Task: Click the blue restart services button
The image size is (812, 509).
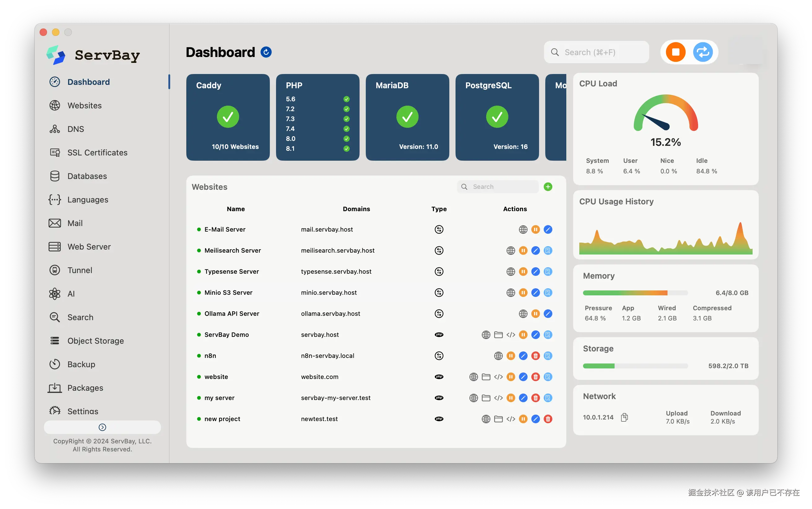Action: click(x=703, y=52)
